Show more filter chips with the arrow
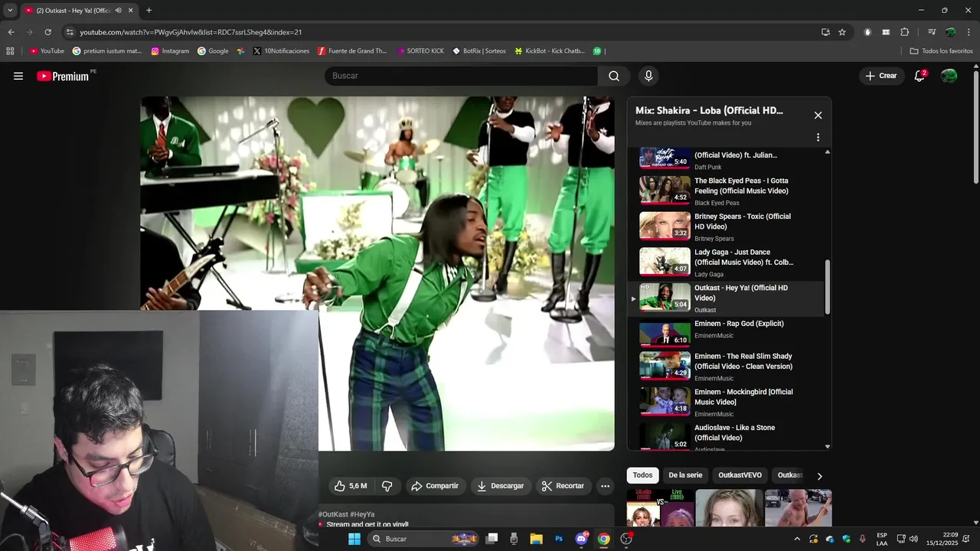Viewport: 980px width, 551px height. point(819,476)
